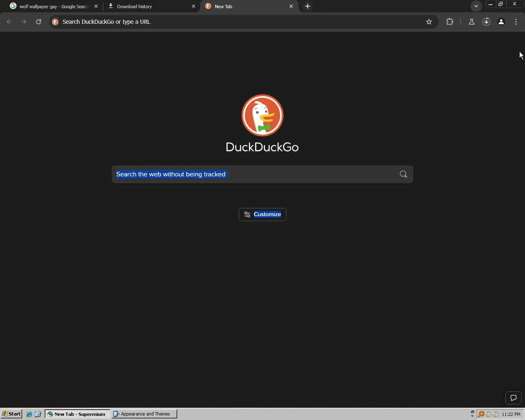Viewport: 525px width, 420px height.
Task: Reload the current page
Action: (x=39, y=22)
